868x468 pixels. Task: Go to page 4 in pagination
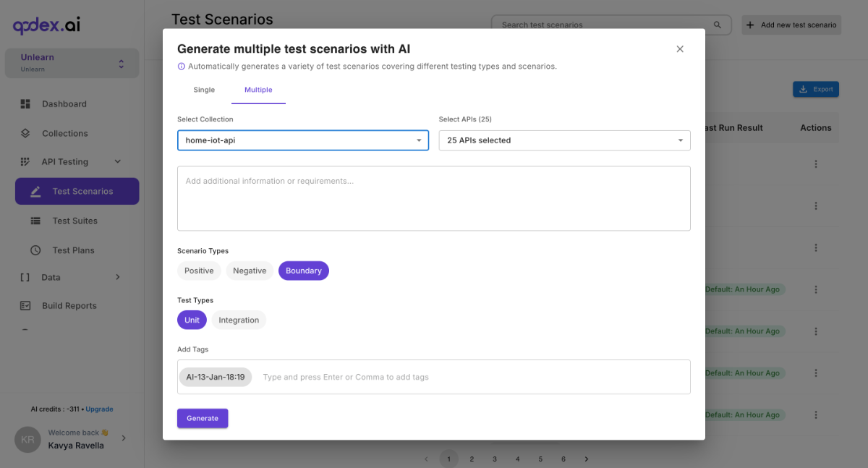tap(518, 459)
